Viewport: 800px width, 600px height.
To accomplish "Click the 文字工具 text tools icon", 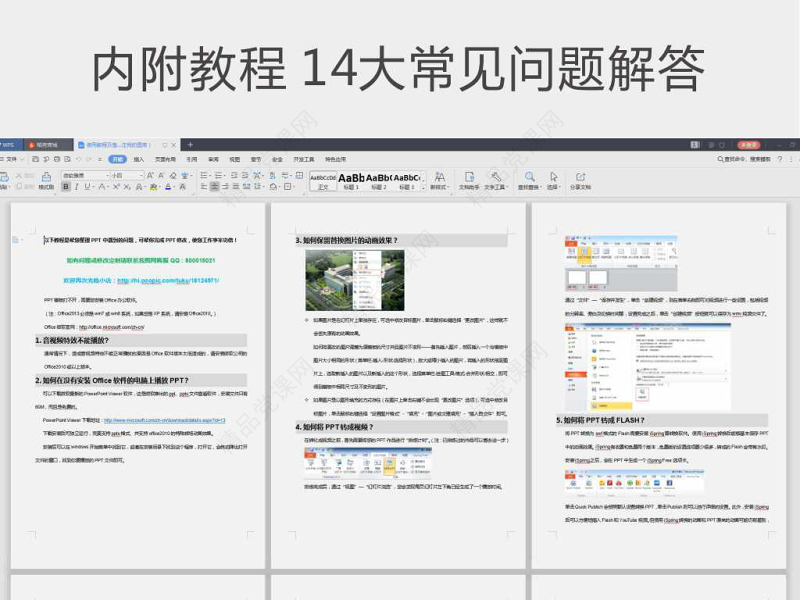I will pos(495,178).
